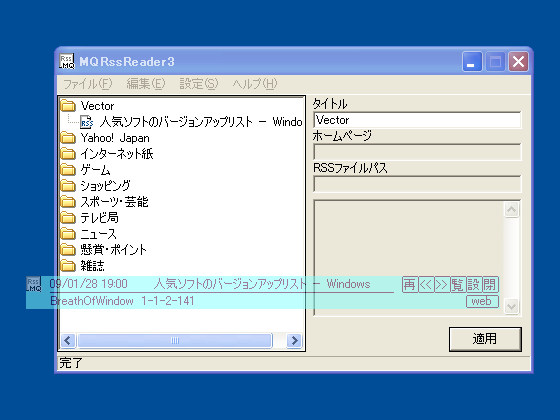The height and width of the screenshot is (420, 560).
Task: Click the RSS feed icon under Vector
Action: point(86,122)
